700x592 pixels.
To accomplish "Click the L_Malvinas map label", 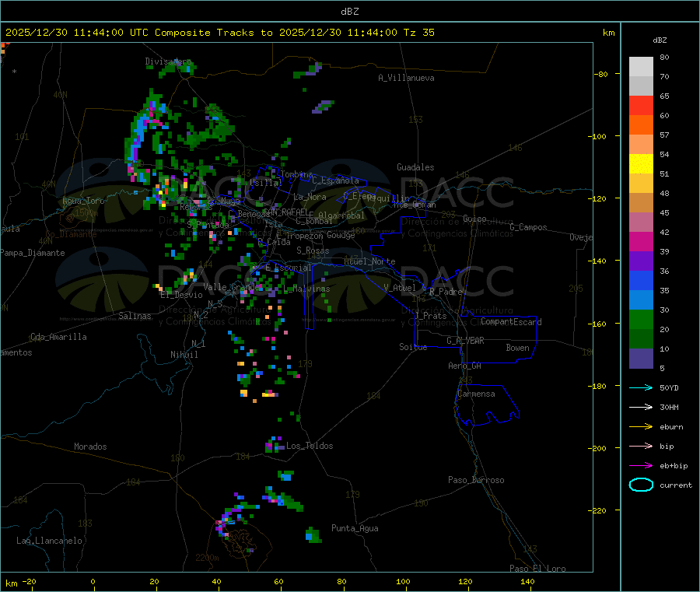I will (306, 289).
